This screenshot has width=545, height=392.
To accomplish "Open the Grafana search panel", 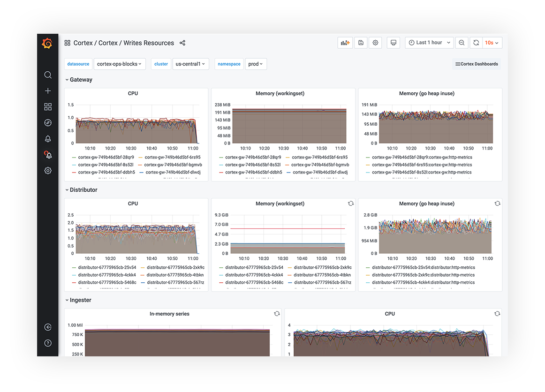I will [47, 75].
